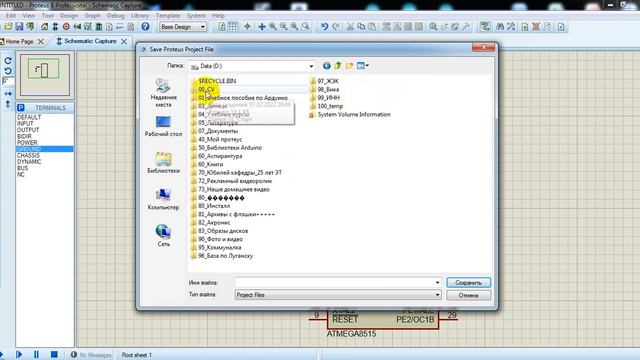Screen dimensions: 640x360
Task: Go to Сеть network location
Action: [x=163, y=236]
